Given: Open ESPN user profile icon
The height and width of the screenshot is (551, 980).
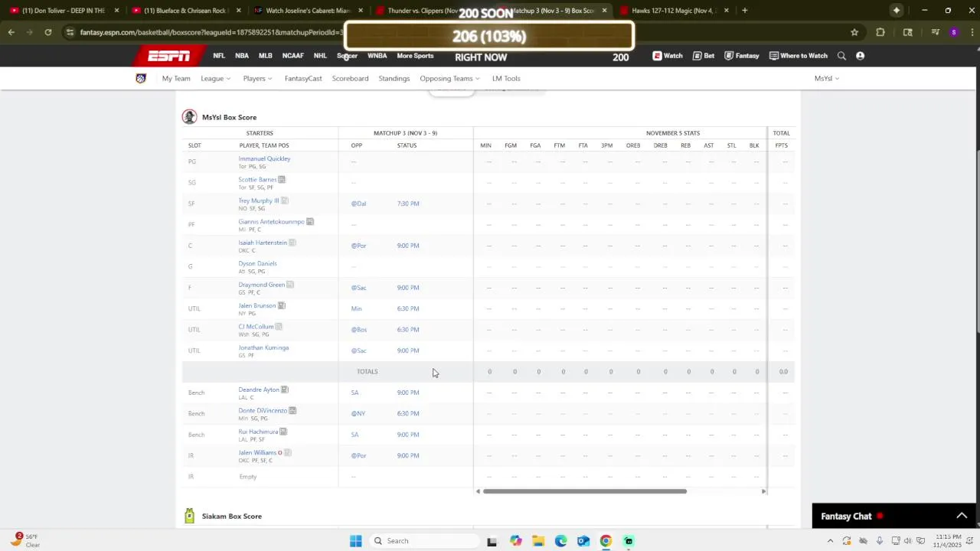Looking at the screenshot, I should click(x=860, y=56).
